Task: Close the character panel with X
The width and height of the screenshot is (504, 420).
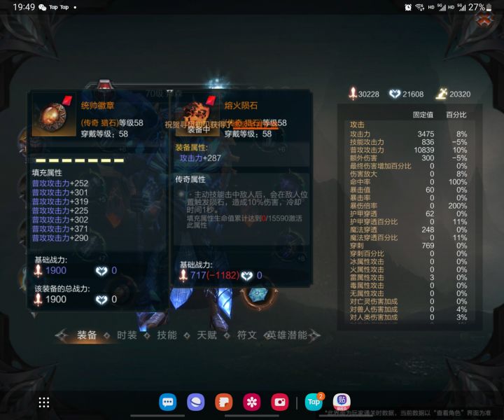Action: click(484, 21)
